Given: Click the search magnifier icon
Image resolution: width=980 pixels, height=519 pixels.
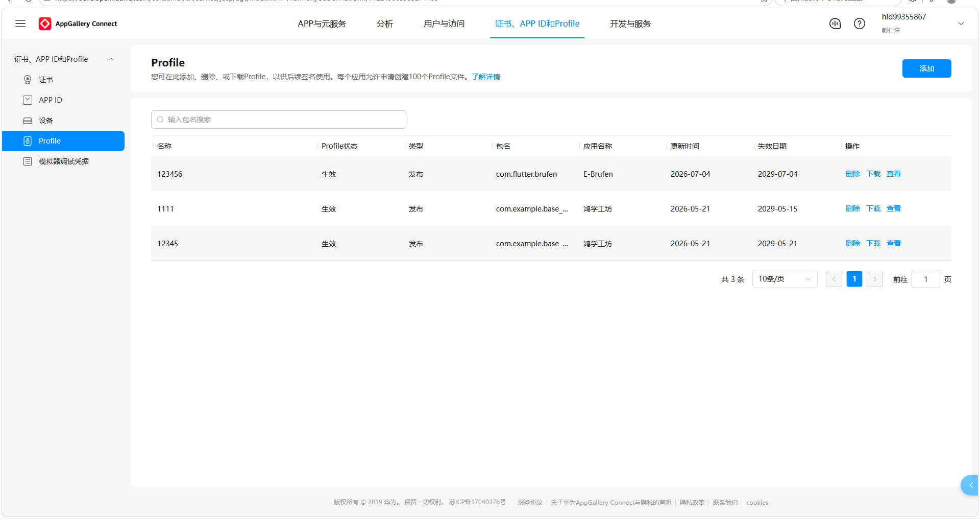Looking at the screenshot, I should tap(160, 120).
